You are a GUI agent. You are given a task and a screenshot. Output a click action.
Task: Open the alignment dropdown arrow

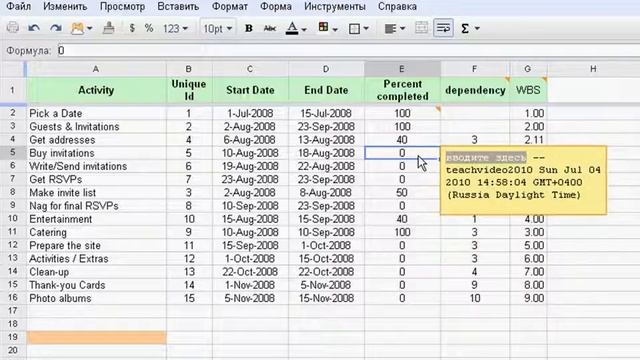coord(402,29)
